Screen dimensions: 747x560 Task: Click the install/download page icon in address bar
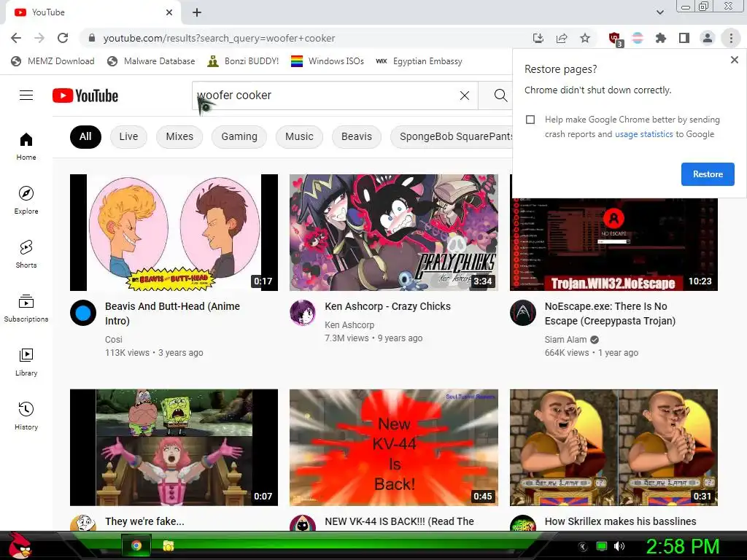click(x=538, y=38)
